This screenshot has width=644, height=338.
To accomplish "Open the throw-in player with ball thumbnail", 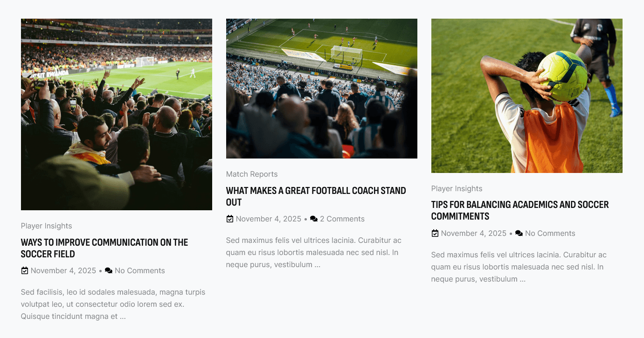I will click(x=527, y=96).
